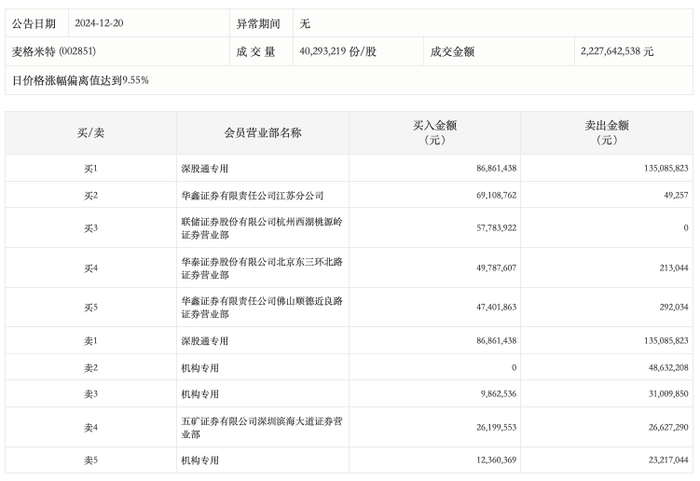700x481 pixels.
Task: Click the 卖5 row label
Action: pyautogui.click(x=91, y=460)
